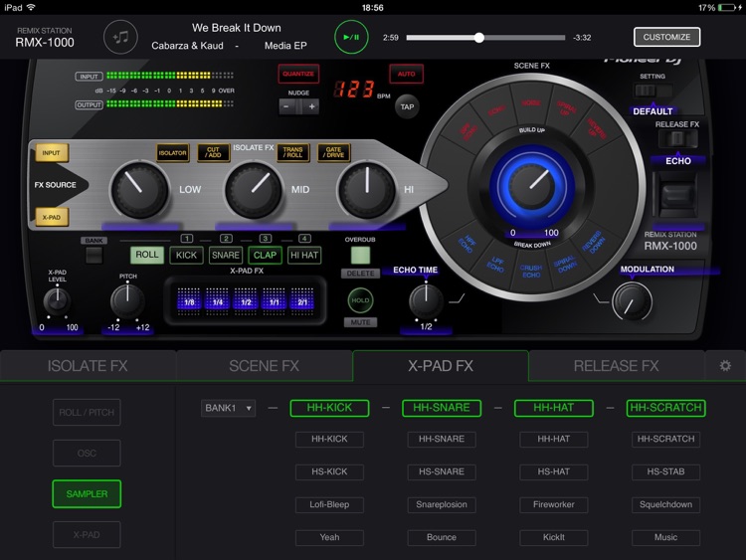Select REVERB DOWN break-down effect
This screenshot has width=746, height=560.
(593, 242)
